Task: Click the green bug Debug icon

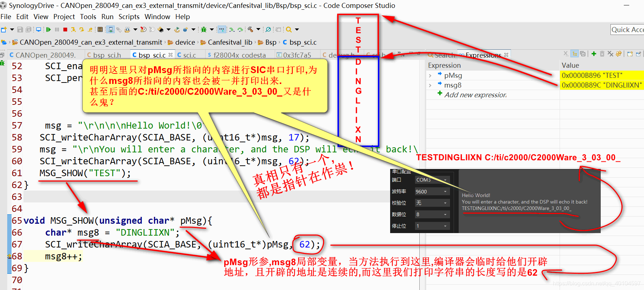Action: click(204, 30)
